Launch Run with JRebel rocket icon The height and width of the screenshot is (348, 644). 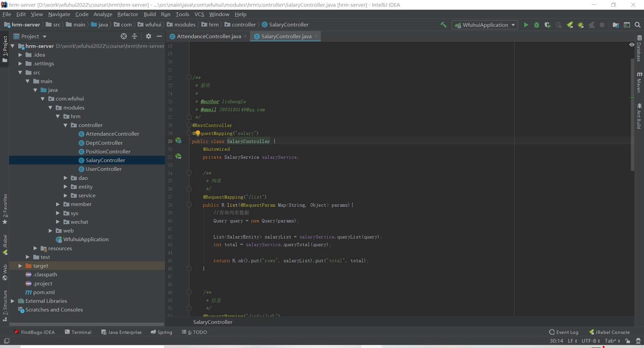pos(570,25)
